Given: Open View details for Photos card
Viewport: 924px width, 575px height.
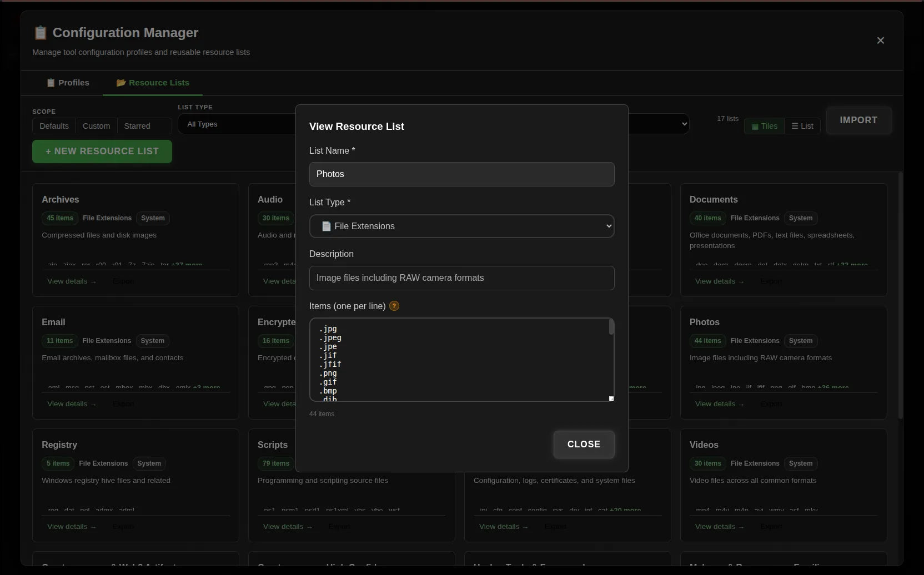Looking at the screenshot, I should pos(720,404).
